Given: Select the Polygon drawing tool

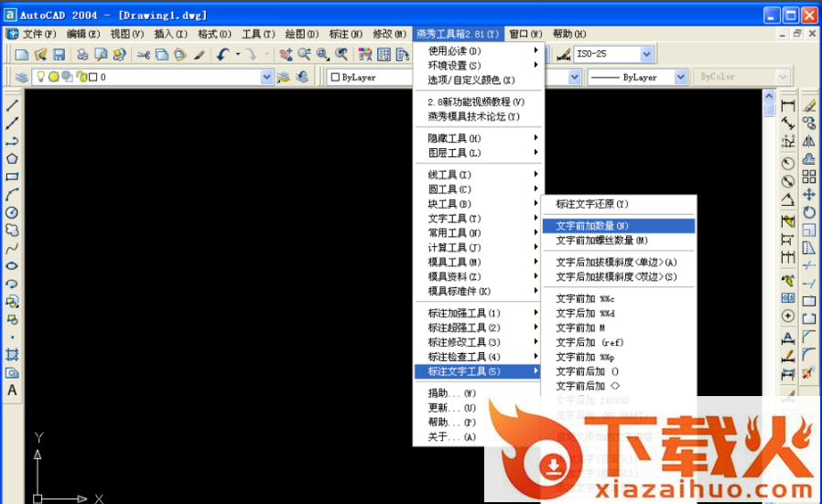Looking at the screenshot, I should pyautogui.click(x=12, y=159).
